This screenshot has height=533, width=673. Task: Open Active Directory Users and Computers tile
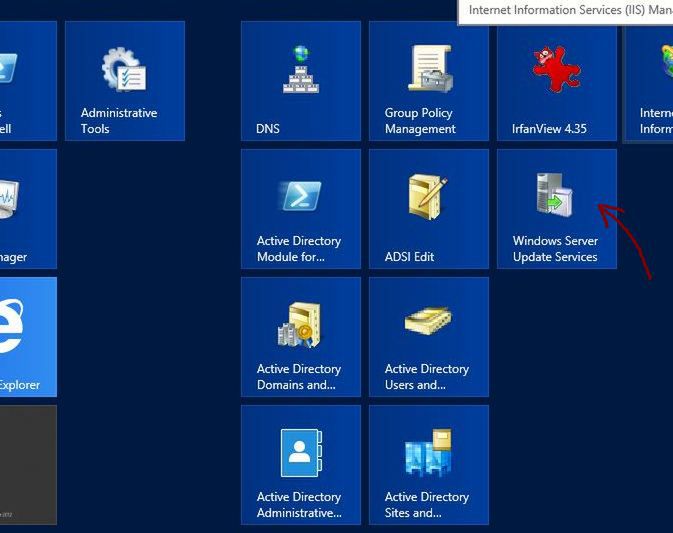tap(429, 337)
